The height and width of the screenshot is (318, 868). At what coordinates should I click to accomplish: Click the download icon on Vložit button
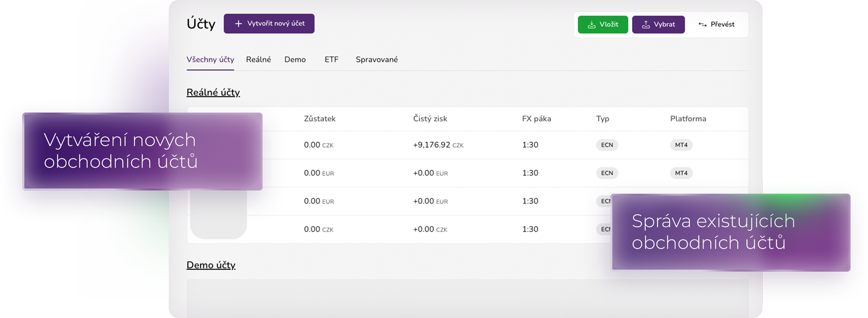[x=592, y=25]
